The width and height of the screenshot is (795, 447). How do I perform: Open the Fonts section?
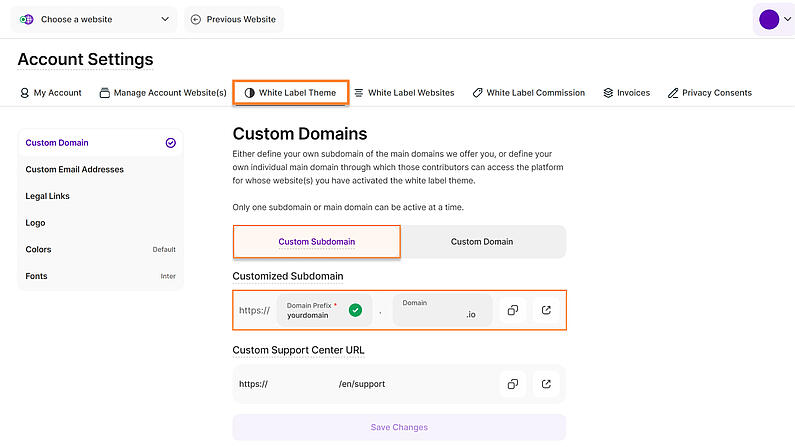100,276
